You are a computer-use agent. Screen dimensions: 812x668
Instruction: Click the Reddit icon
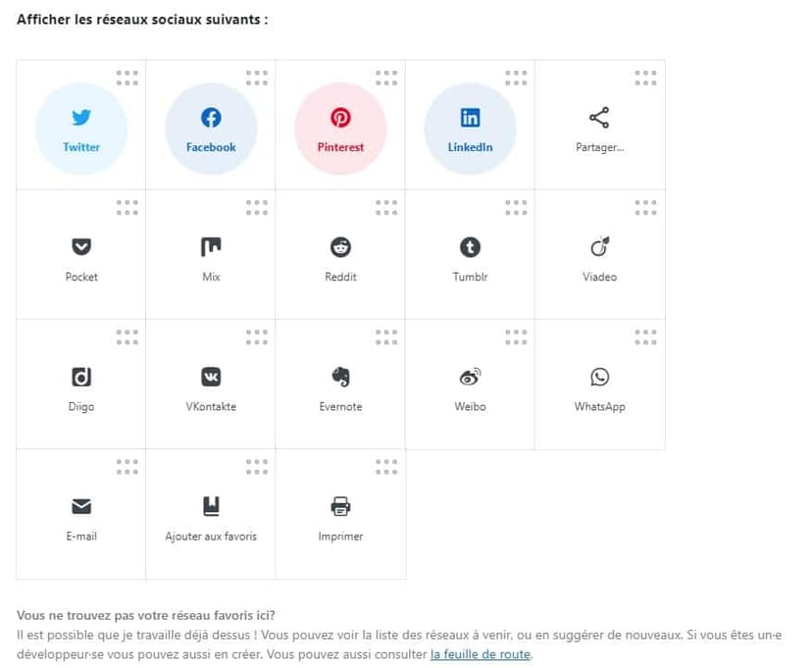point(340,247)
